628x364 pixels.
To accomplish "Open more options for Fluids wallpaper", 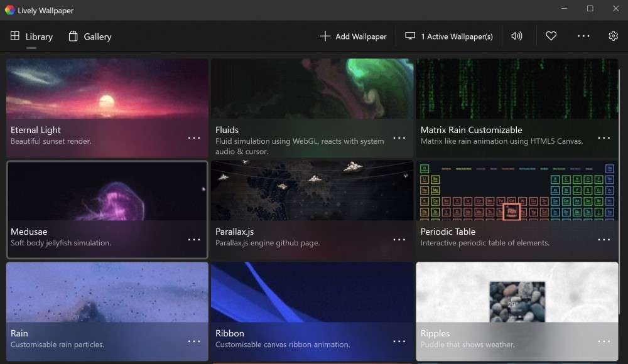I will click(x=399, y=138).
